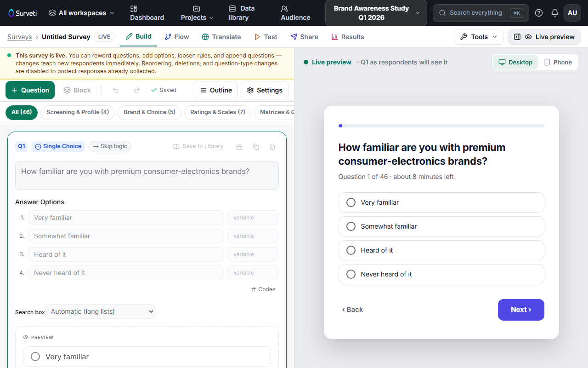Viewport: 588px width, 368px height.
Task: Switch to the Translate tab
Action: point(221,37)
